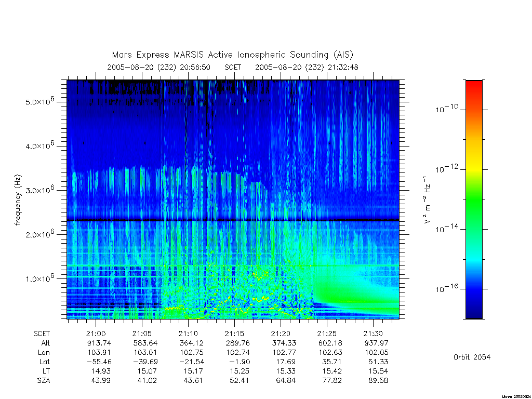Click latitude value "17.69"
The width and height of the screenshot is (532, 399).
click(286, 362)
